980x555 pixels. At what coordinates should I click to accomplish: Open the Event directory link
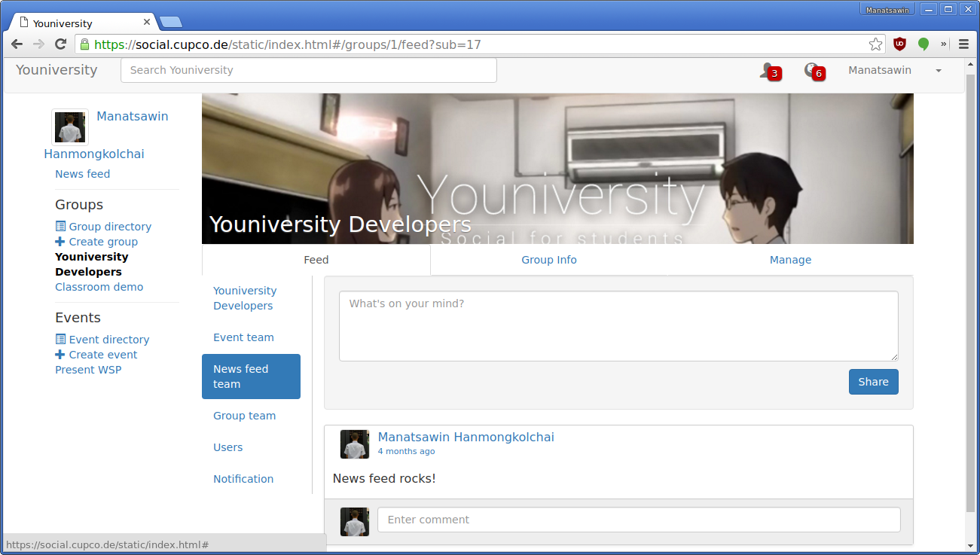click(109, 340)
